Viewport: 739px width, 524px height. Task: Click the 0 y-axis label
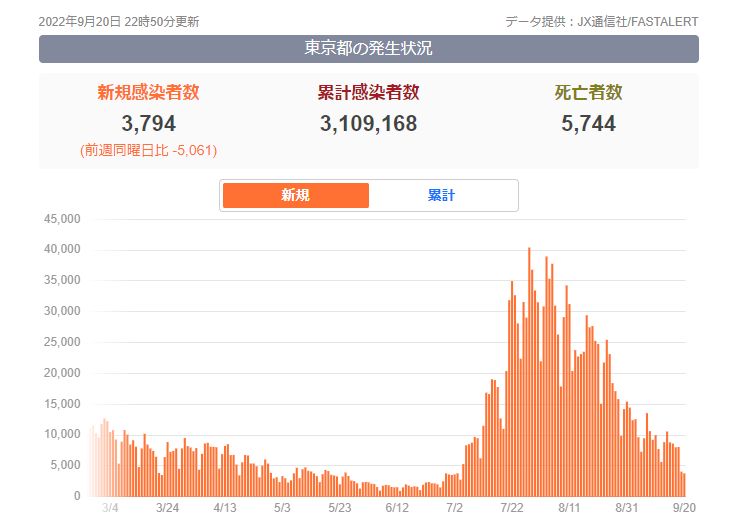pos(77,496)
